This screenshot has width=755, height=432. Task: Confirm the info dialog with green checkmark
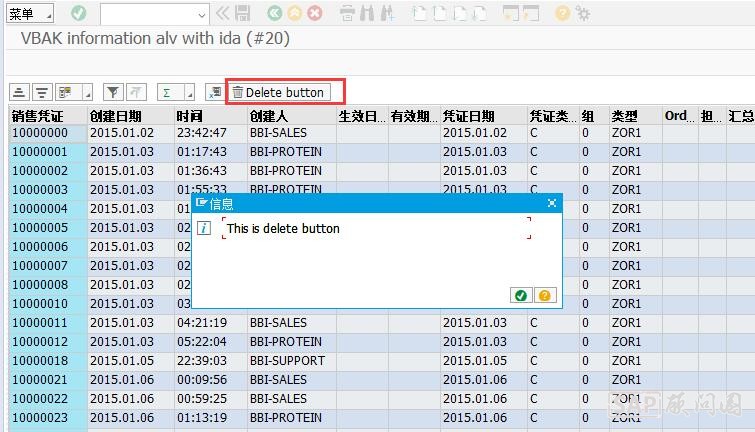coord(521,295)
